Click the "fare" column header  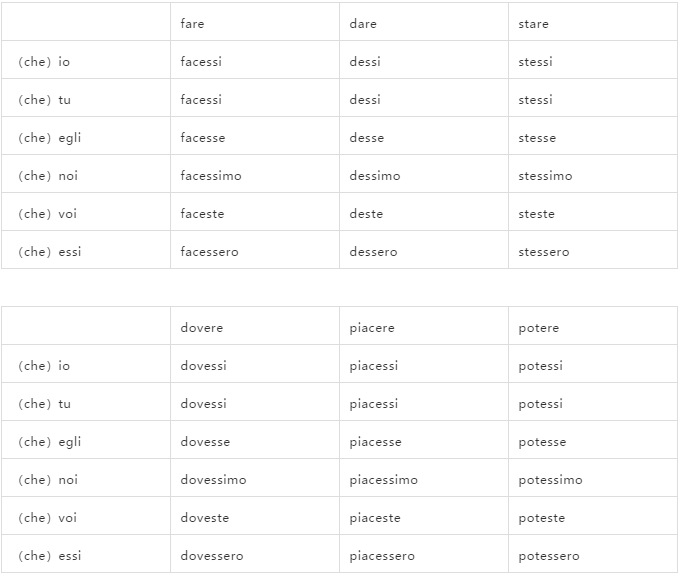[192, 24]
